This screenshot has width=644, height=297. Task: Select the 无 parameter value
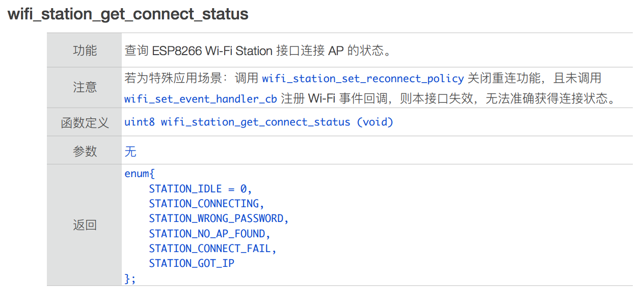click(x=130, y=152)
